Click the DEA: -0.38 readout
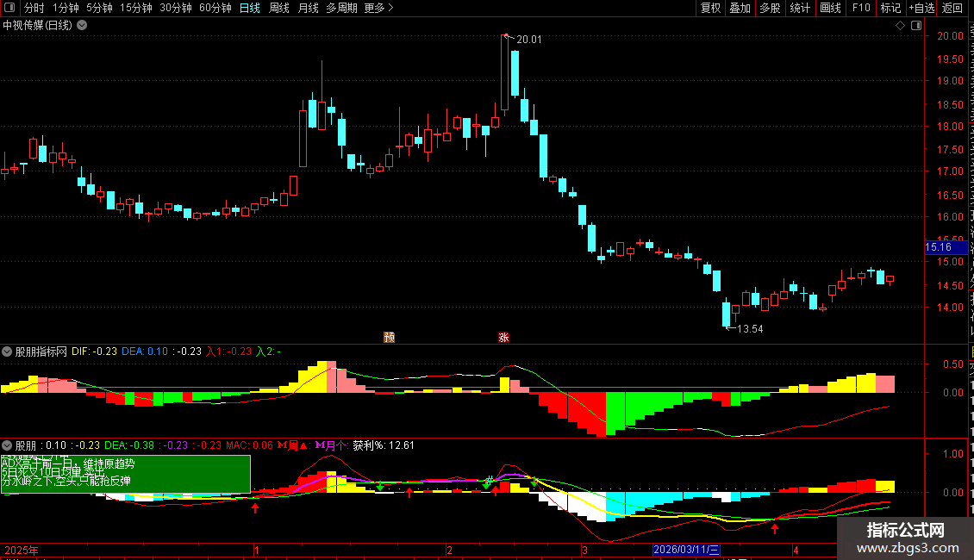Image resolution: width=974 pixels, height=560 pixels. point(129,445)
